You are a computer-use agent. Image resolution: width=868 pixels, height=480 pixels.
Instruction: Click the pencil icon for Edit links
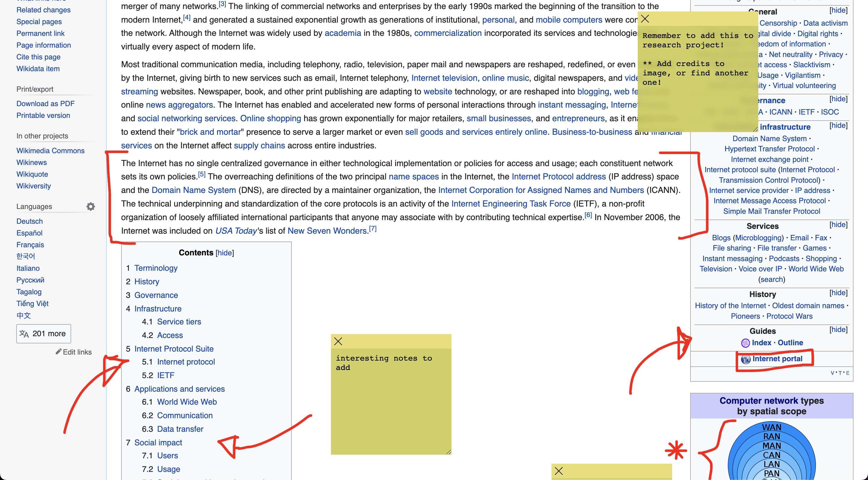click(59, 352)
